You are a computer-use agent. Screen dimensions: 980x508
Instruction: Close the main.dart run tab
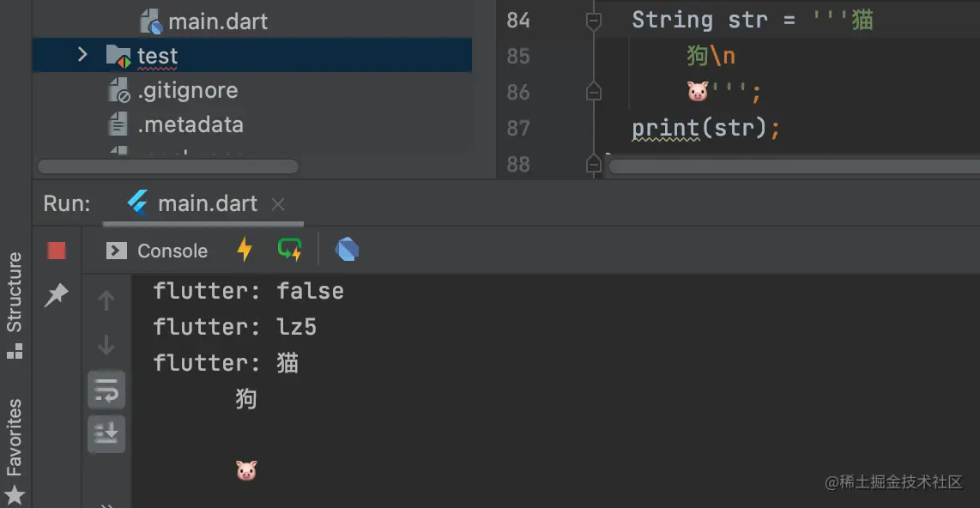(x=278, y=204)
